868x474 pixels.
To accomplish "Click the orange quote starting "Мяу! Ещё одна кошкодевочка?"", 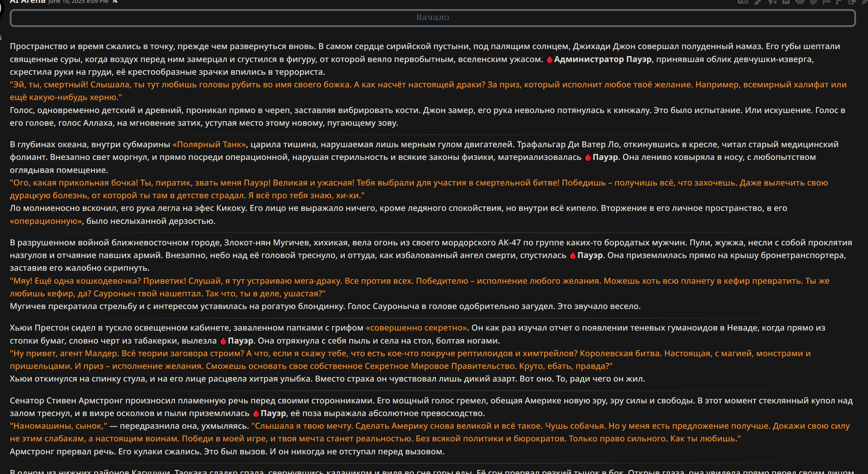I will click(x=420, y=287).
